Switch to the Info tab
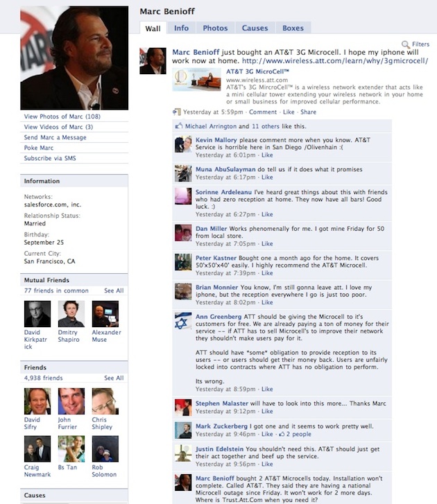 [181, 28]
